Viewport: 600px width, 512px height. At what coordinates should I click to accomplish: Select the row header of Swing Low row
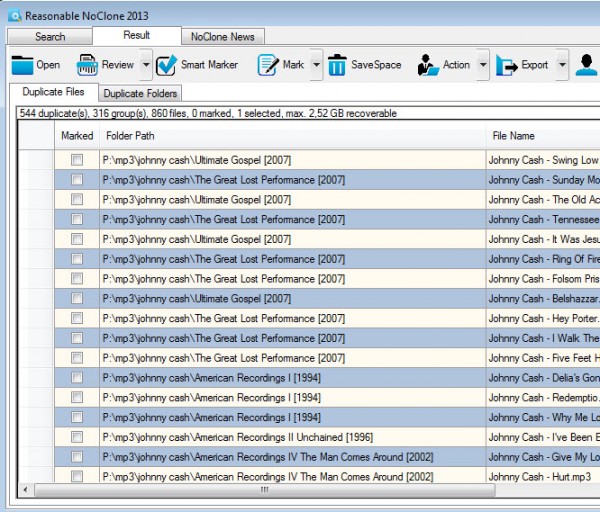(x=36, y=160)
